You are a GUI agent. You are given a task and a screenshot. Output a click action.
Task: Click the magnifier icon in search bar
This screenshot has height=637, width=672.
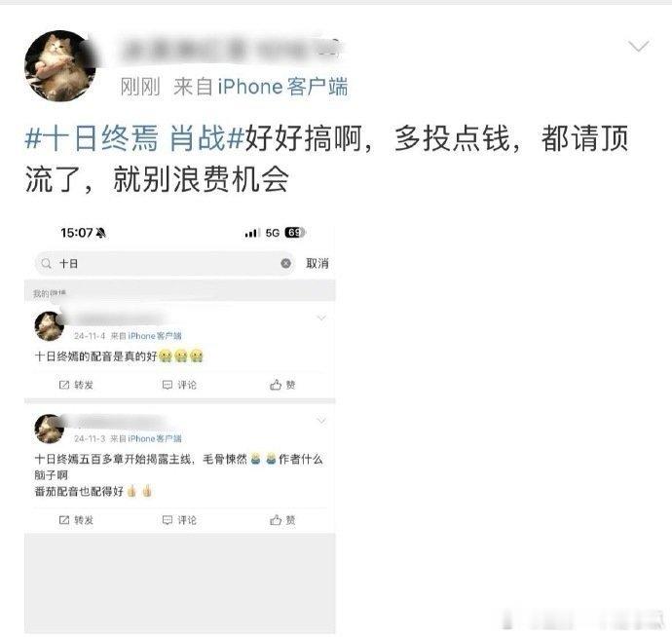click(47, 263)
